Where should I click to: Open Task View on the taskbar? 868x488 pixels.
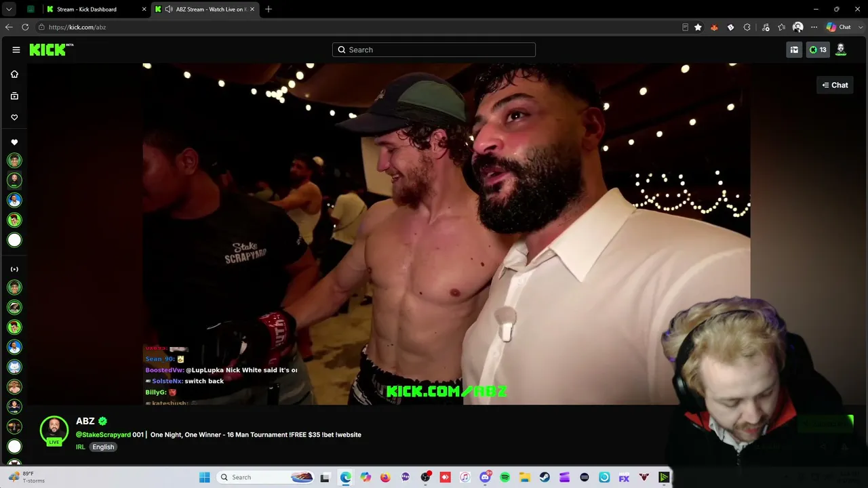tap(325, 477)
